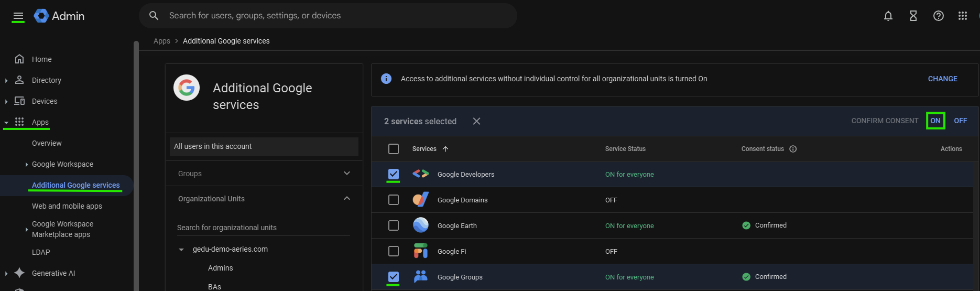Click the blue info icon in banner
The width and height of the screenshot is (980, 291).
386,79
